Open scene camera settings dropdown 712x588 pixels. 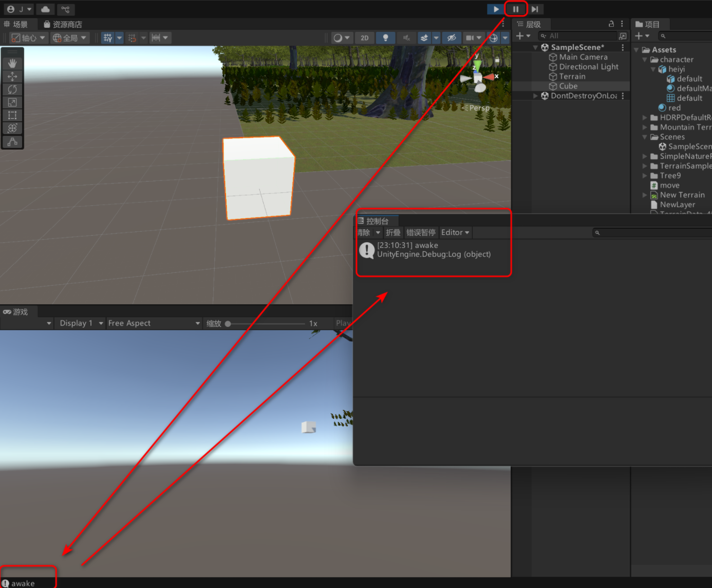click(473, 38)
